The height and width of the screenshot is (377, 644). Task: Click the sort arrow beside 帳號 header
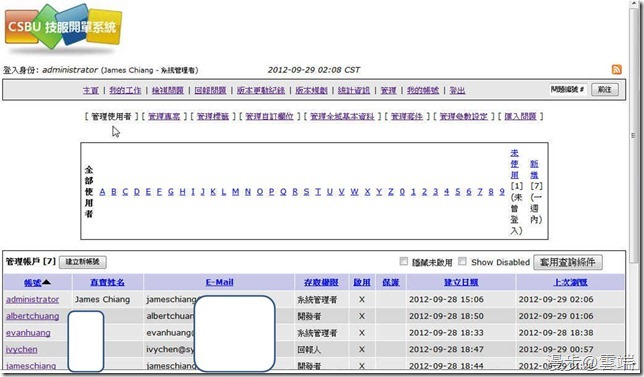[46, 282]
